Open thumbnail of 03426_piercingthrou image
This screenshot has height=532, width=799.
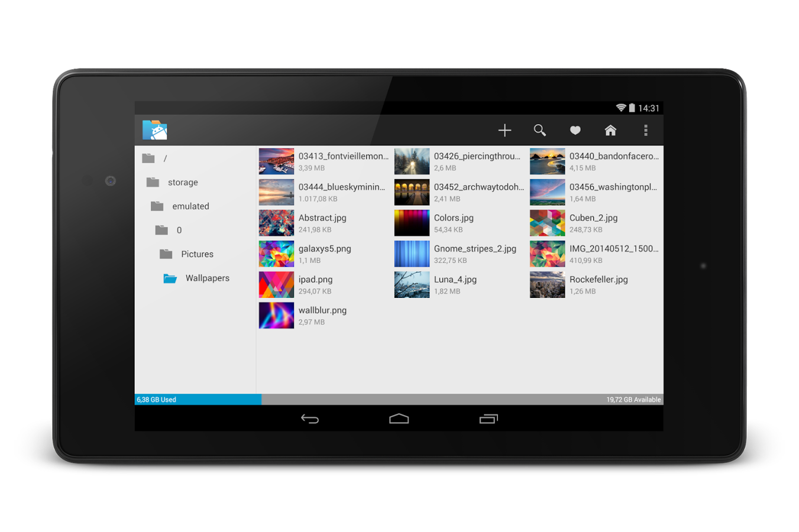[412, 161]
